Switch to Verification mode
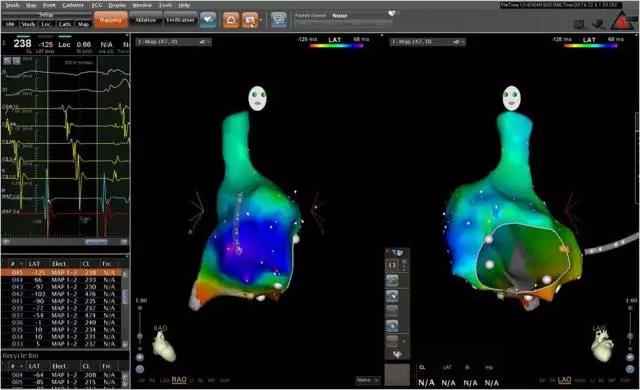The image size is (640, 390). click(x=180, y=20)
